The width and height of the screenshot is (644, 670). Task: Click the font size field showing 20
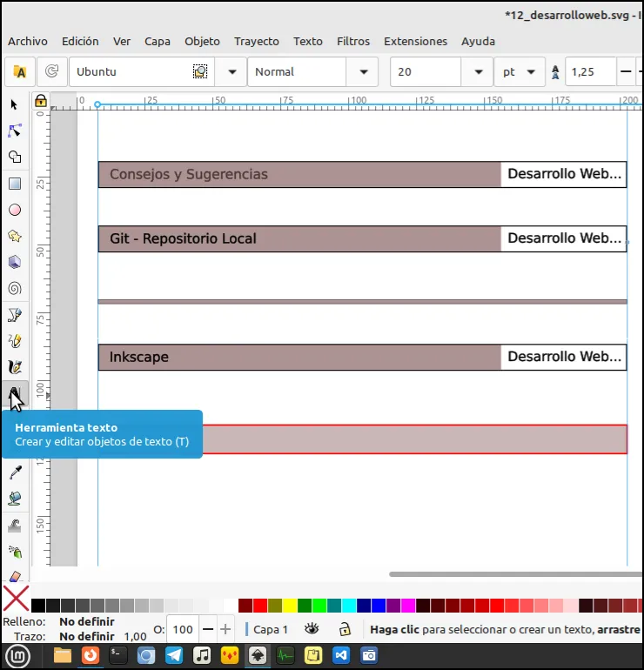pyautogui.click(x=426, y=71)
